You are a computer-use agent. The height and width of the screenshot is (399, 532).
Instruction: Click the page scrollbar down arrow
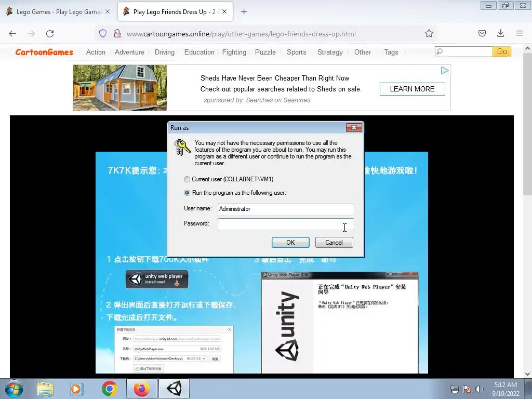pos(527,374)
